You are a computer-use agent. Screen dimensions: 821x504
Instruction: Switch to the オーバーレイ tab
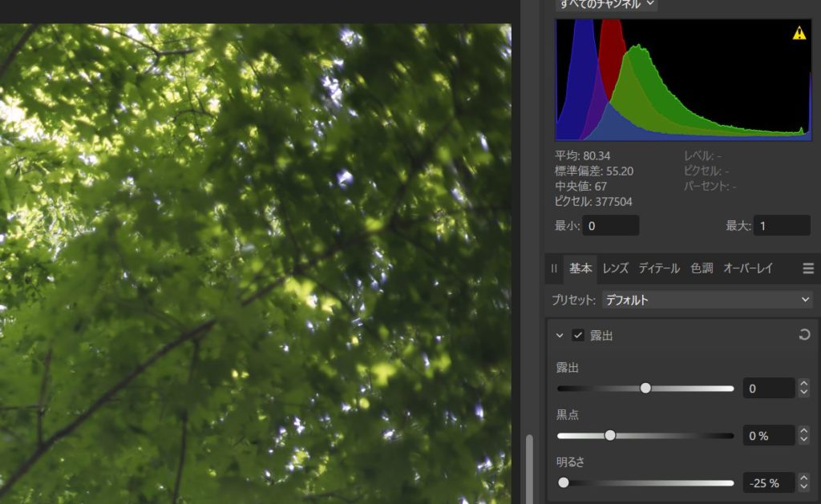click(x=748, y=268)
